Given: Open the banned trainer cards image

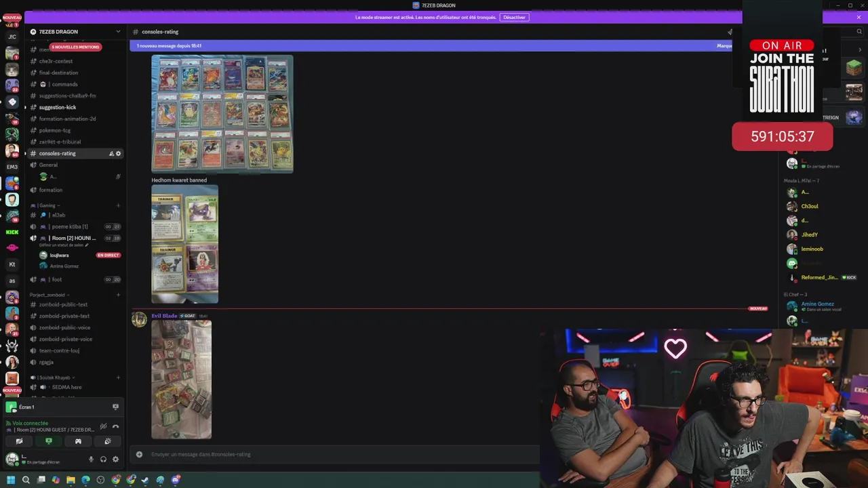Looking at the screenshot, I should click(184, 244).
